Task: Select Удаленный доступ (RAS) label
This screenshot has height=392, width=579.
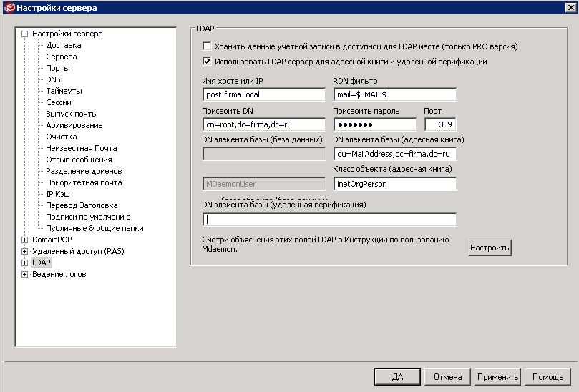Action: pyautogui.click(x=78, y=251)
